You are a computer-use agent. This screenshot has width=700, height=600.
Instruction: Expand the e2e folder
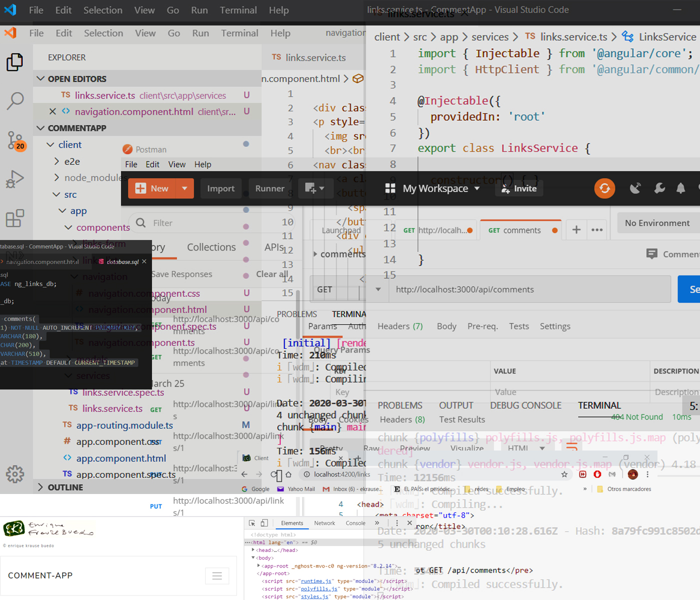tap(56, 161)
